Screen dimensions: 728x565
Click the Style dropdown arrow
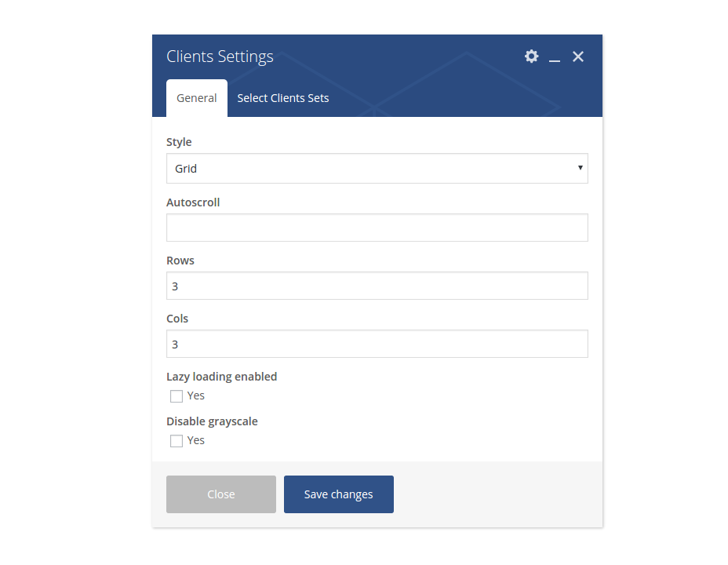pos(580,168)
